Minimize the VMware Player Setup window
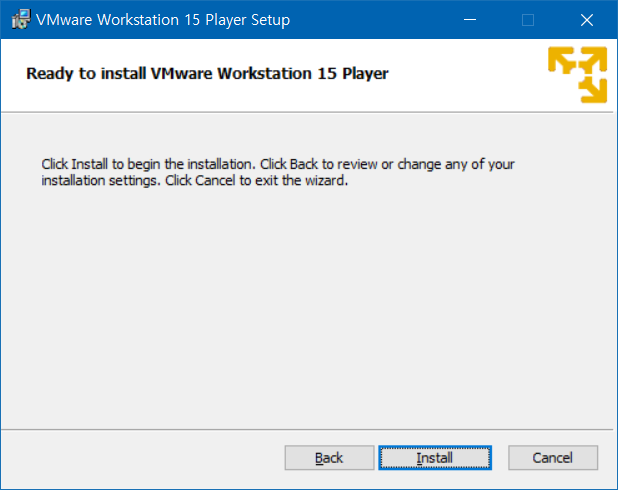618x490 pixels. [470, 19]
